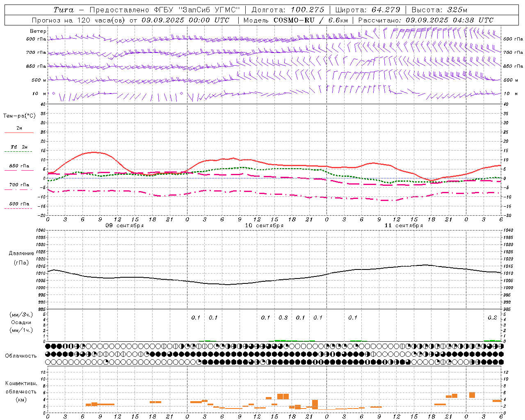
Task: Select the "Долгота: 100.275" longitude text
Action: click(x=288, y=10)
